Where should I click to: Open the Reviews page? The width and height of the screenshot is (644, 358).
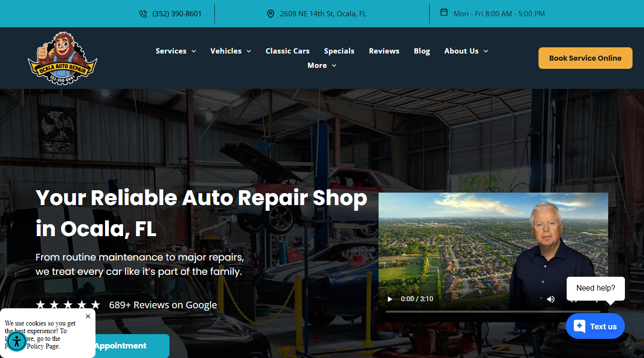[x=384, y=51]
